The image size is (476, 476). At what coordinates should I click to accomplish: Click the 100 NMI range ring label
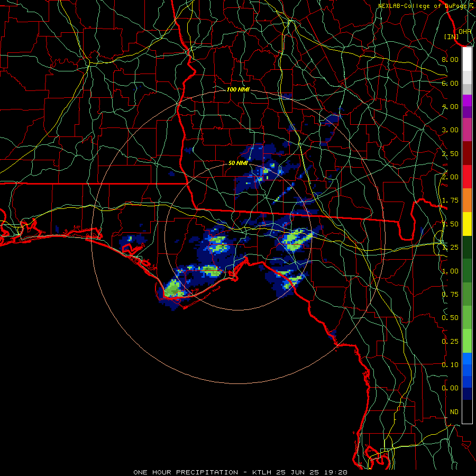point(238,89)
